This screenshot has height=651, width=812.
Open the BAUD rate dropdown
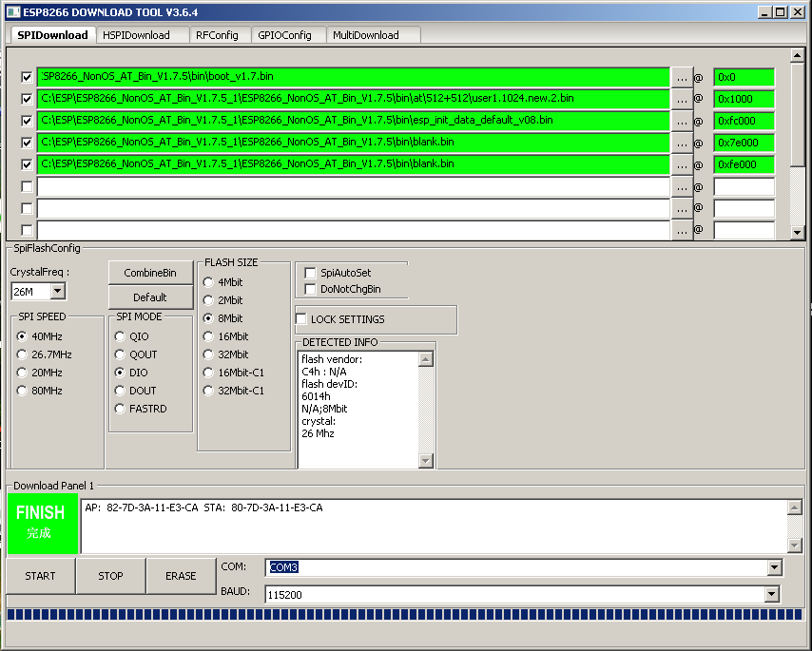[772, 594]
